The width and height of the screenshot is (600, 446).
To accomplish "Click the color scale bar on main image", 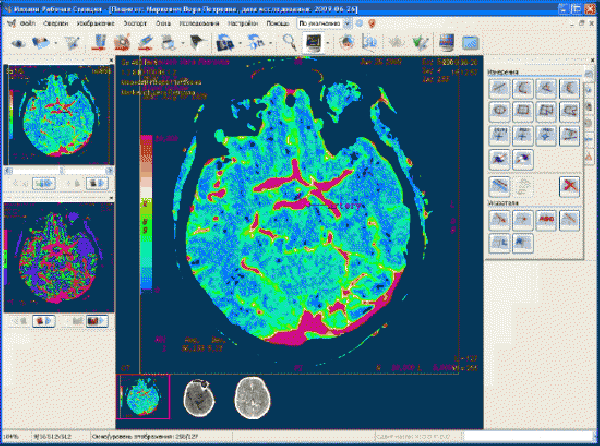I will click(x=145, y=214).
